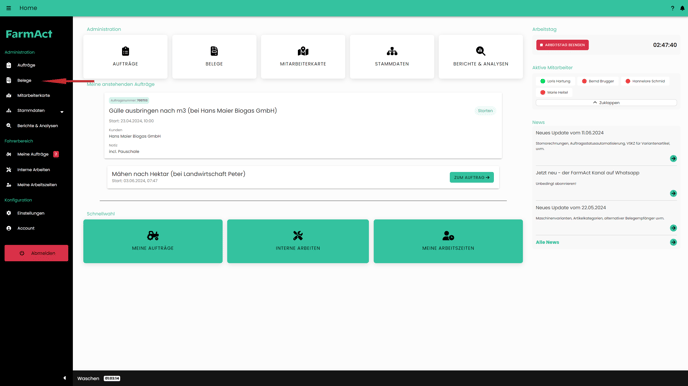The image size is (688, 386).
Task: Select employee chip Bernd Brugger
Action: (x=598, y=81)
